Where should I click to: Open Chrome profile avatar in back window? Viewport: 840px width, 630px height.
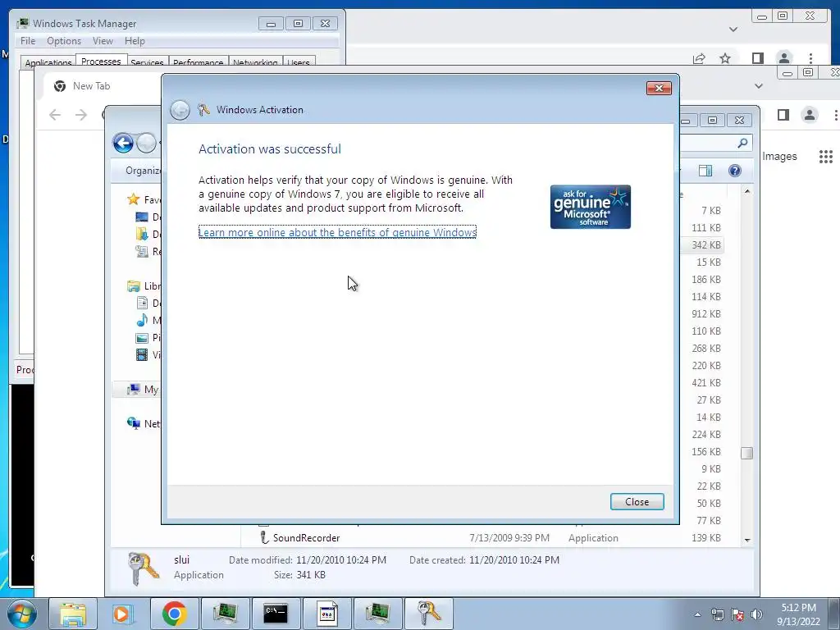coord(783,58)
